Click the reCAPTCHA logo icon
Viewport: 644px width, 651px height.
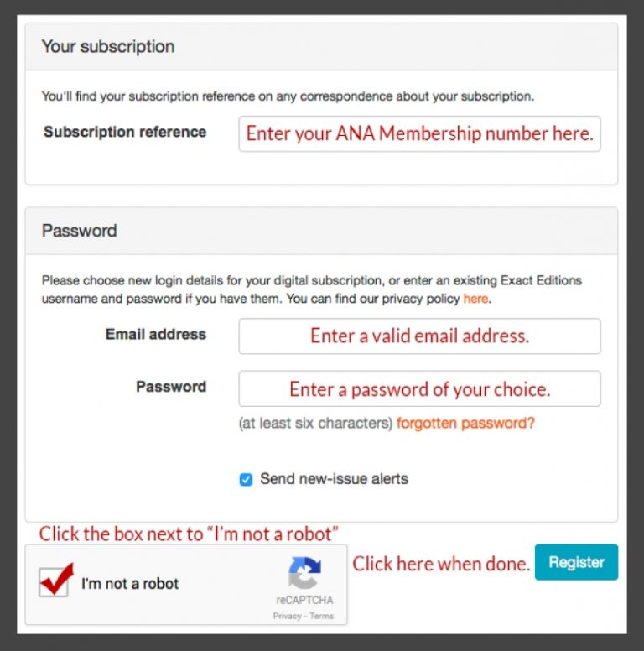click(x=304, y=573)
